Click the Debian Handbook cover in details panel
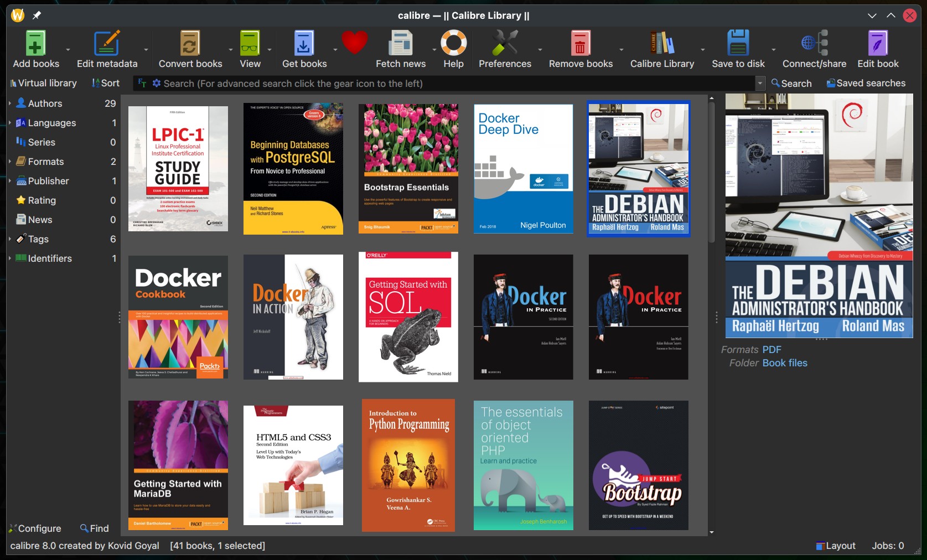The width and height of the screenshot is (927, 560). tap(819, 215)
